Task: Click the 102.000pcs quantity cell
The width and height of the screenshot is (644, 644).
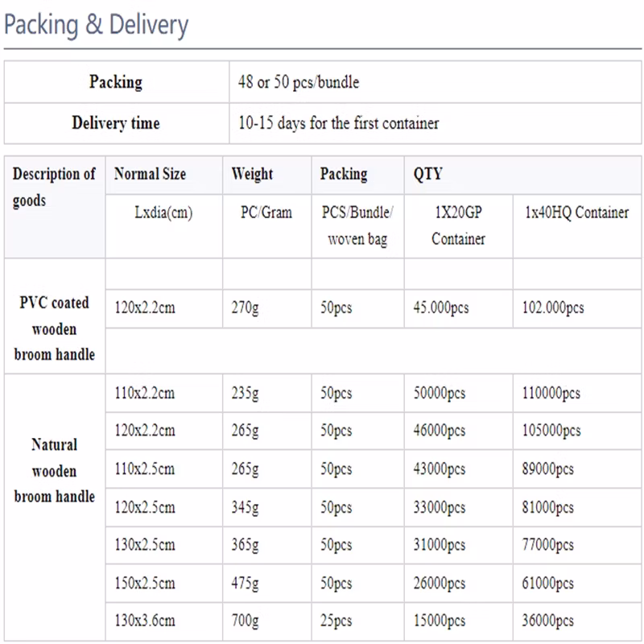Action: click(x=577, y=308)
